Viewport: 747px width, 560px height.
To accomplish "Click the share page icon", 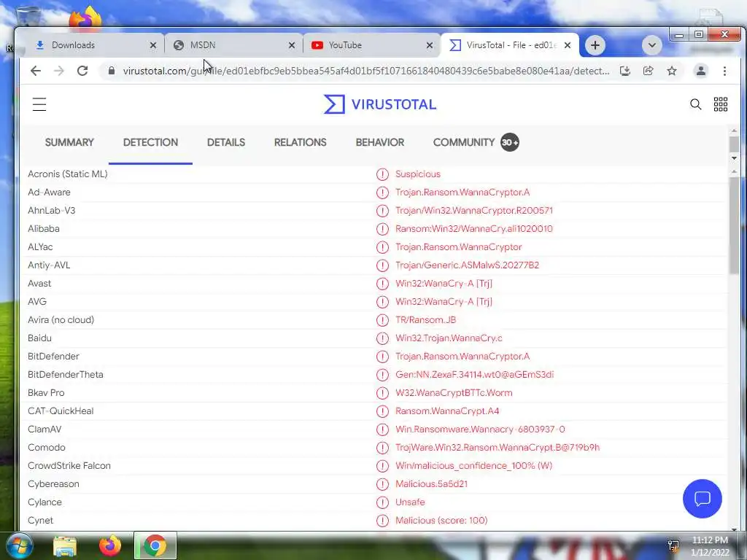I will point(649,71).
